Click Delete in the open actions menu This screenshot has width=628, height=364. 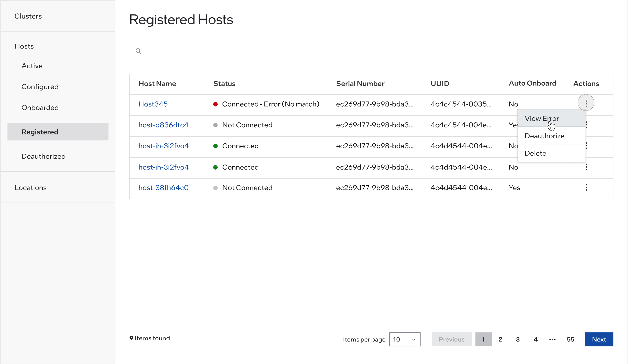click(x=535, y=153)
